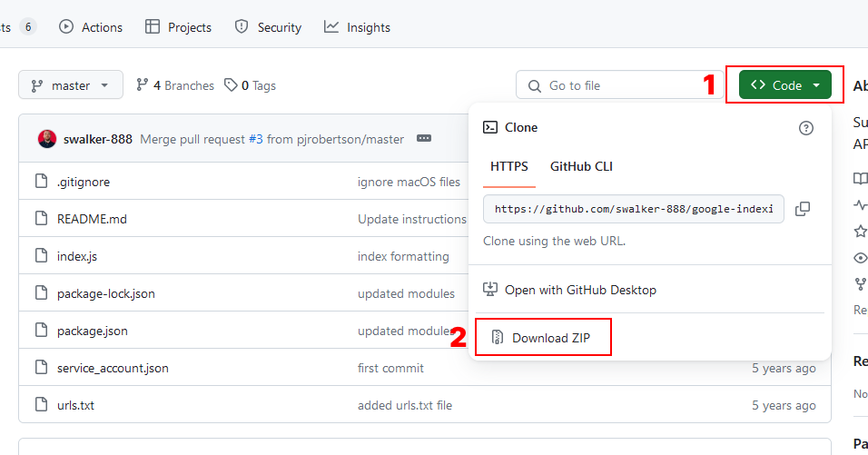868x455 pixels.
Task: Open 'ignore macOS files' commit message
Action: (x=409, y=183)
